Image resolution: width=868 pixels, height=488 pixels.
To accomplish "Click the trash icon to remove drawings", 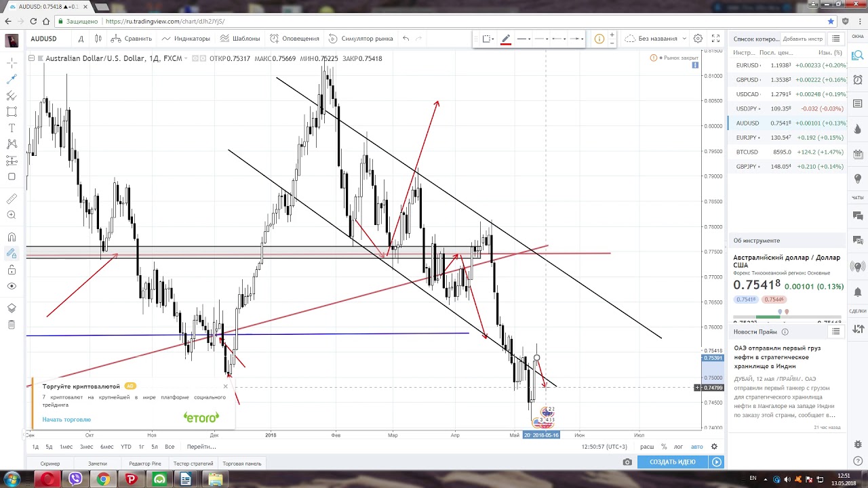I will [12, 325].
